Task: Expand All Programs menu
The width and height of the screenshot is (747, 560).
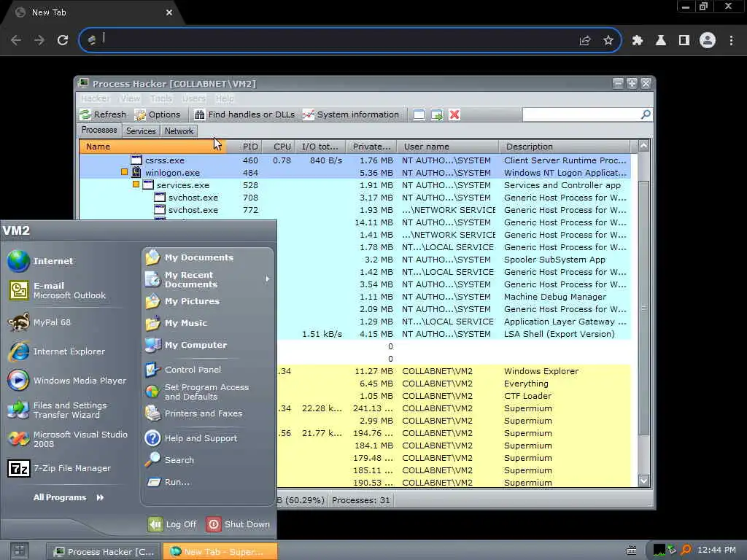Action: click(68, 497)
